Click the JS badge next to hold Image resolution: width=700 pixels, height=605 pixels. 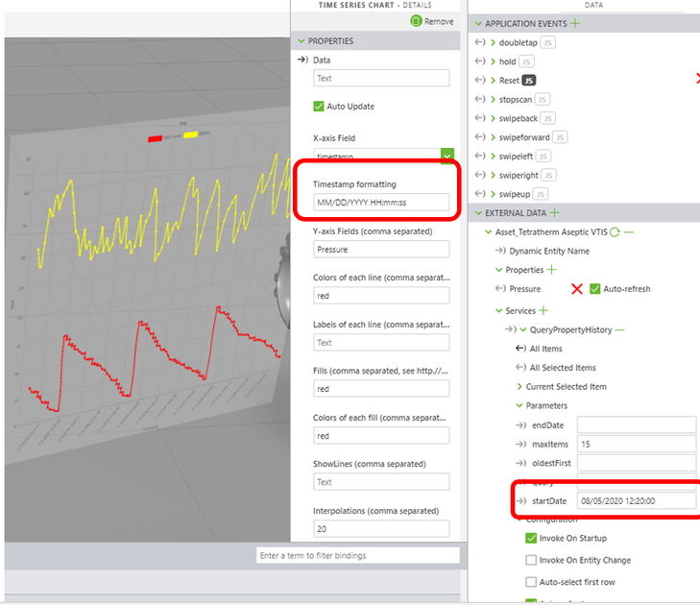pos(526,61)
